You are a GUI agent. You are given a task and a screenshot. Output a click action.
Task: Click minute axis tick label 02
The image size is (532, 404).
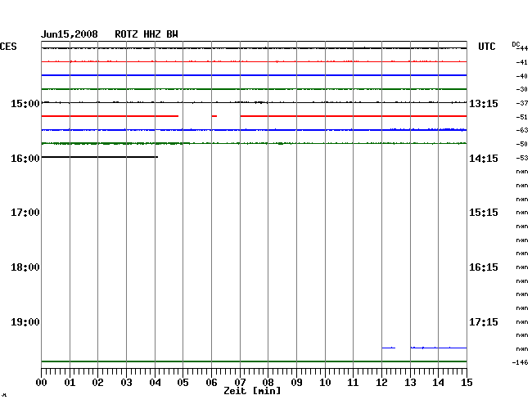coord(97,383)
